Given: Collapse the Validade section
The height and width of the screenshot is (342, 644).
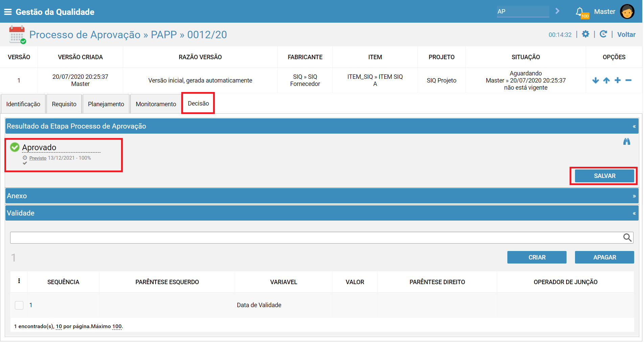Looking at the screenshot, I should point(634,213).
